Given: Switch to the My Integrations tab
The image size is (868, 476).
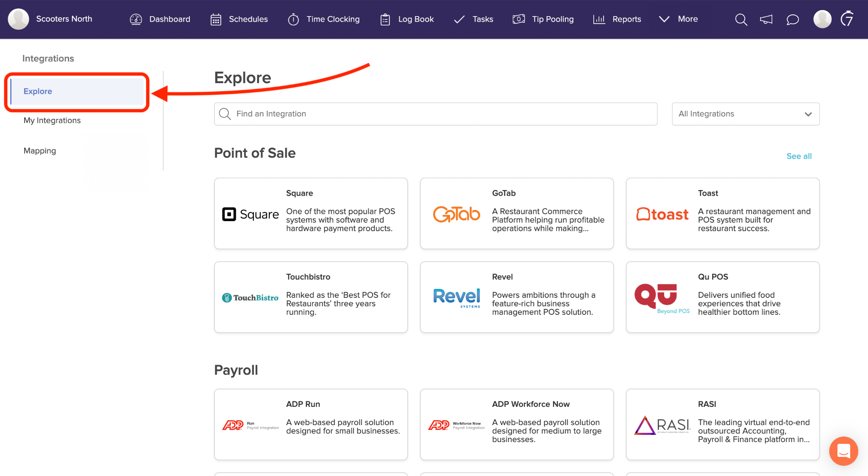Looking at the screenshot, I should (52, 120).
